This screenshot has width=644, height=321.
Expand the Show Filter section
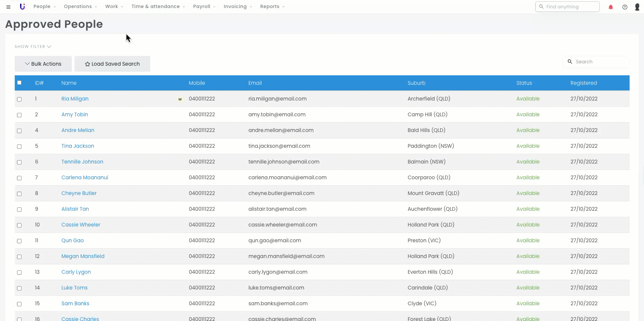point(33,47)
